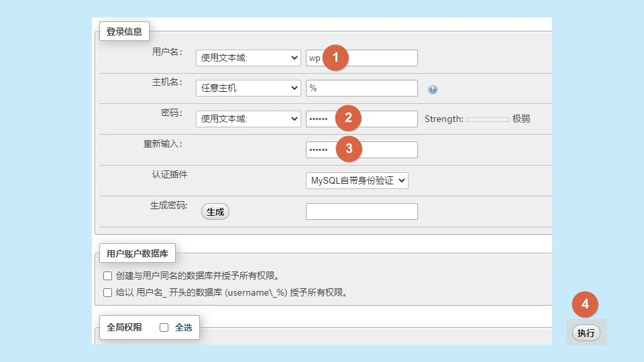The image size is (644, 362).
Task: Click the 主机名 field containing %
Action: click(362, 88)
